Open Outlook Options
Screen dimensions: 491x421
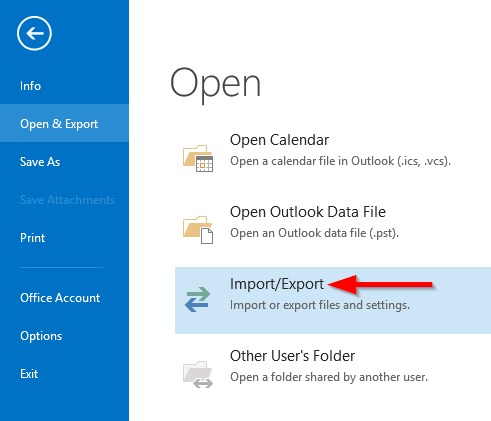point(41,336)
